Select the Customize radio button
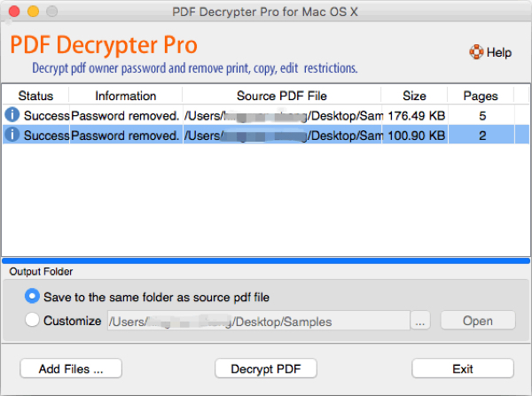The width and height of the screenshot is (532, 396). (x=32, y=320)
